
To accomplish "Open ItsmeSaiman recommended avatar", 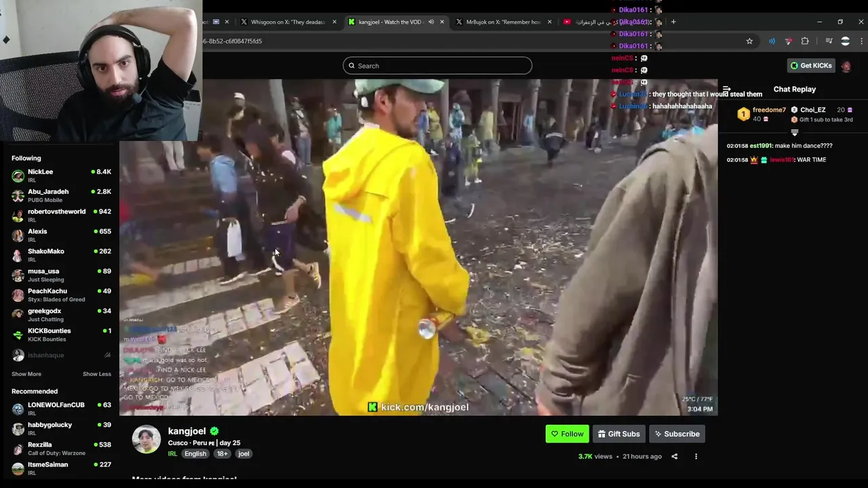I will tap(18, 468).
